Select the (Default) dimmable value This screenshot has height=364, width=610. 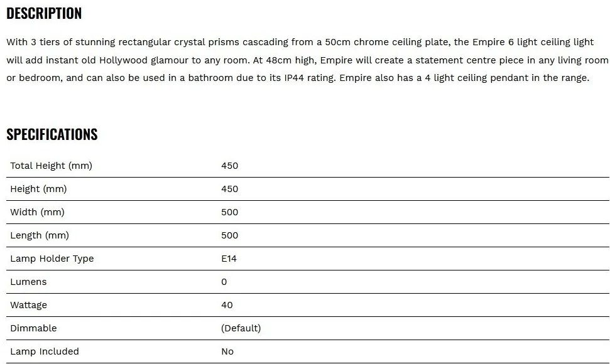tap(241, 328)
